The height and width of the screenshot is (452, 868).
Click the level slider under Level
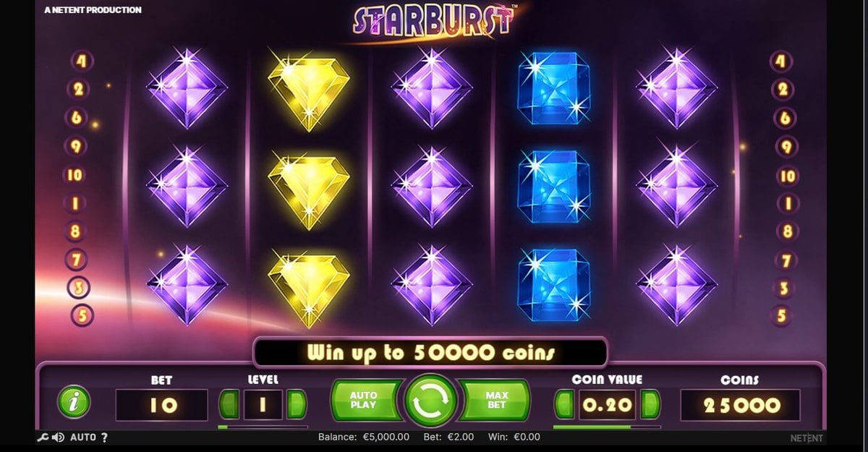tap(262, 427)
